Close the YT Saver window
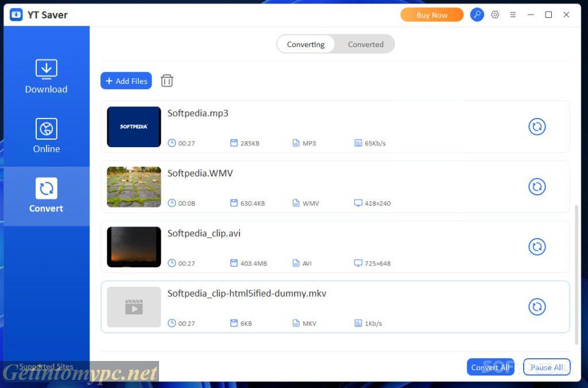588x388 pixels. (566, 14)
